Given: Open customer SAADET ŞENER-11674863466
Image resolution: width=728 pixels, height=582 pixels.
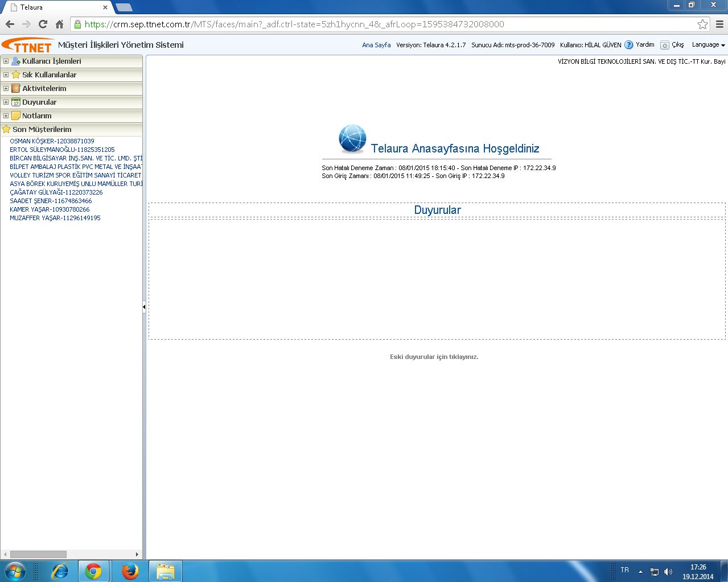Looking at the screenshot, I should tap(51, 201).
